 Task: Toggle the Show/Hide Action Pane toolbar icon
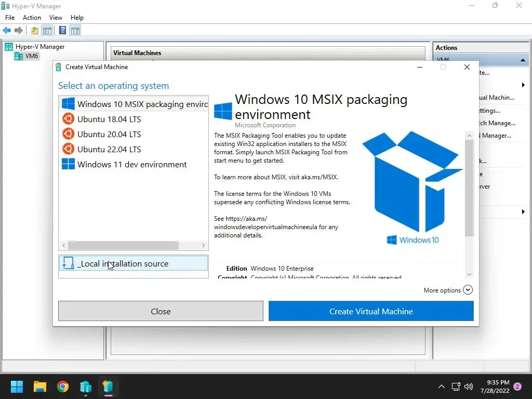[x=75, y=31]
